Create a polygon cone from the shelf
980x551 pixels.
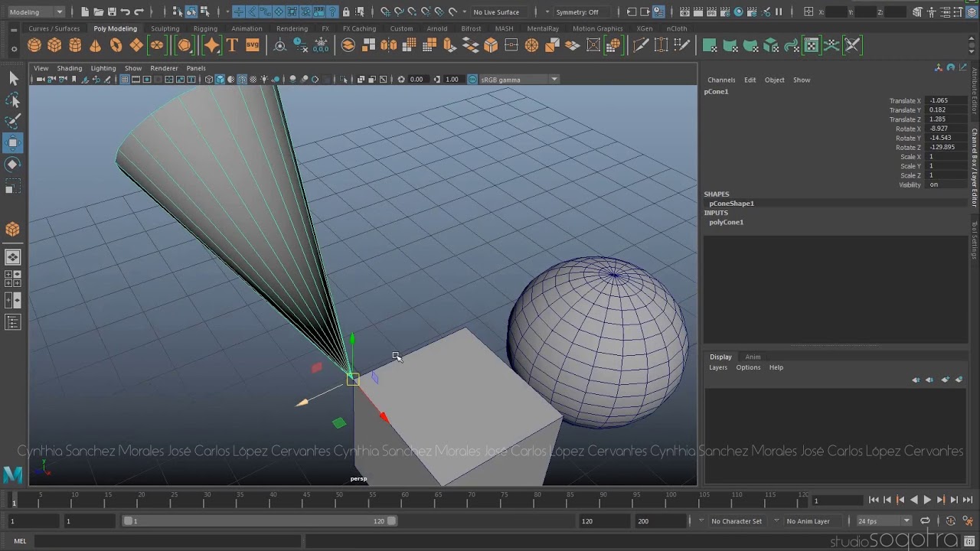coord(96,46)
